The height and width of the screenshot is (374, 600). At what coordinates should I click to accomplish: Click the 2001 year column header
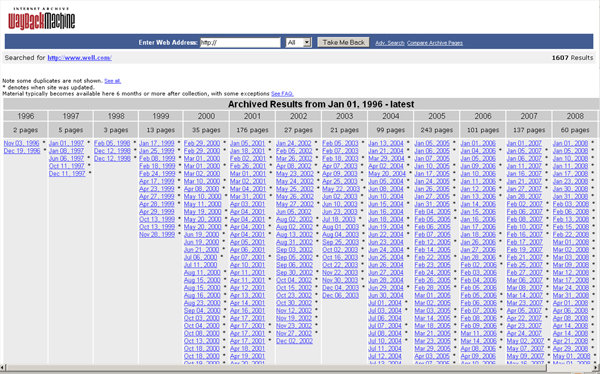[x=252, y=116]
